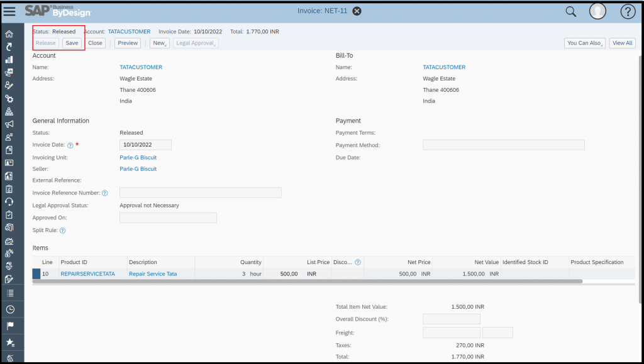
Task: Open the headset service sidebar icon
Action: (9, 202)
